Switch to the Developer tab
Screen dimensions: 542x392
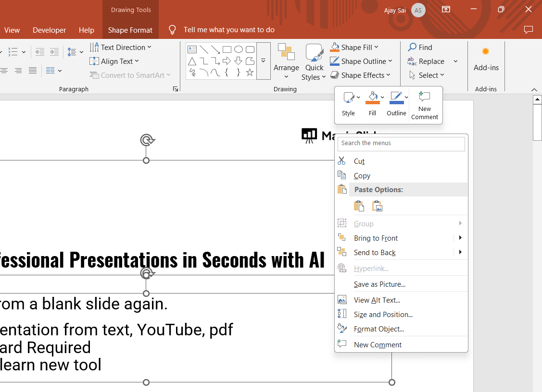[x=49, y=30]
